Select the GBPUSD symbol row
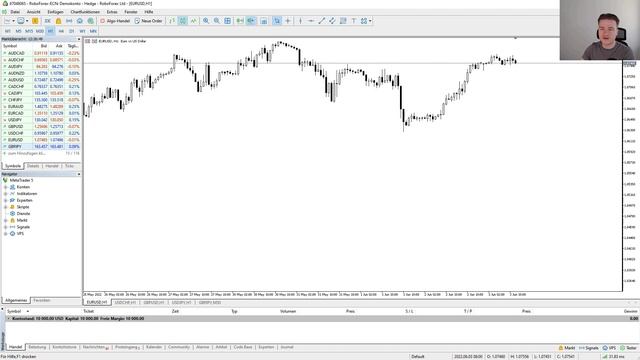The image size is (640, 360). pos(41,127)
